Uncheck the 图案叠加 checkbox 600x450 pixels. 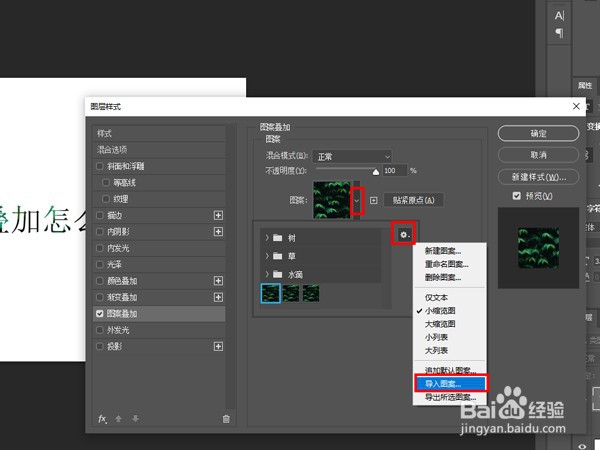100,314
